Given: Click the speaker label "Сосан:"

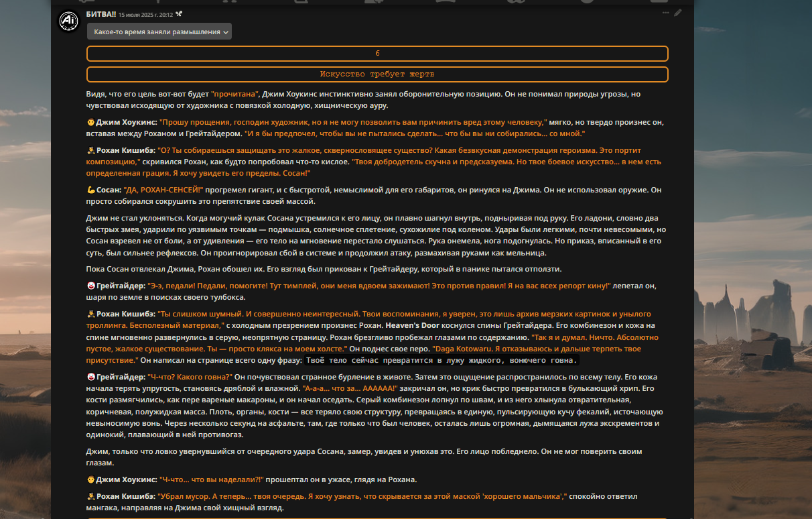Looking at the screenshot, I should pyautogui.click(x=109, y=190).
